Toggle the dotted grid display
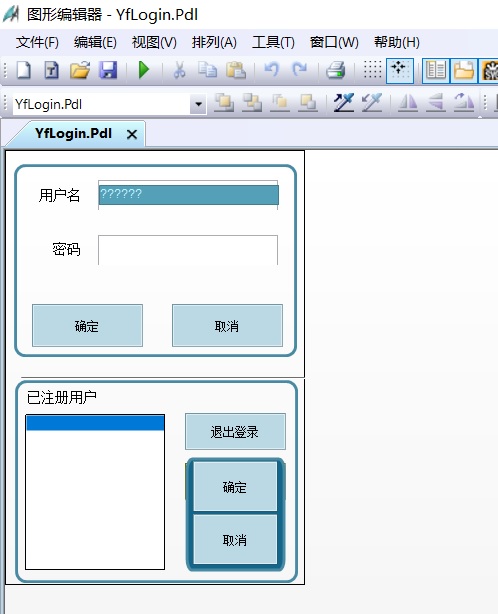This screenshot has height=614, width=498. (372, 70)
